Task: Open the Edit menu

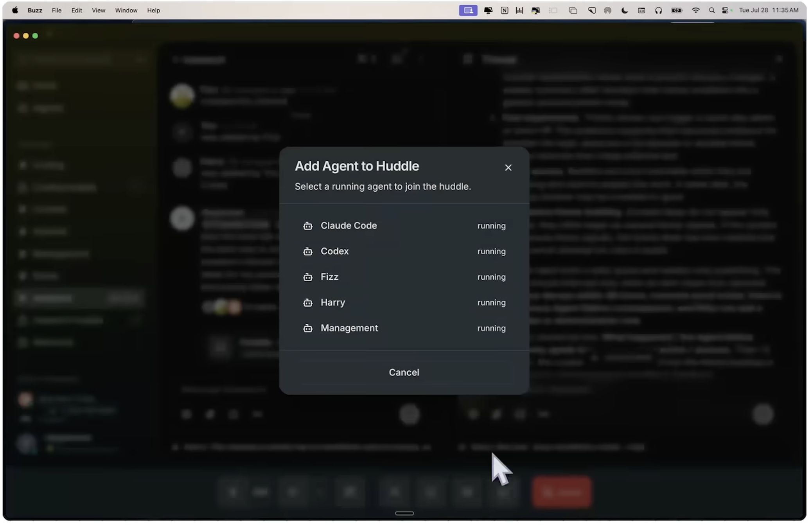Action: [77, 11]
